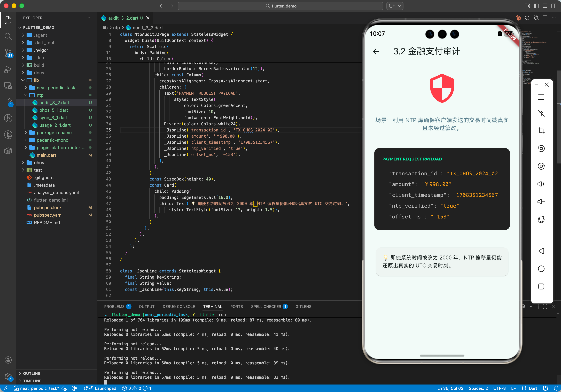The height and width of the screenshot is (392, 561).
Task: Expand the neat-periodic-task folder
Action: point(56,88)
